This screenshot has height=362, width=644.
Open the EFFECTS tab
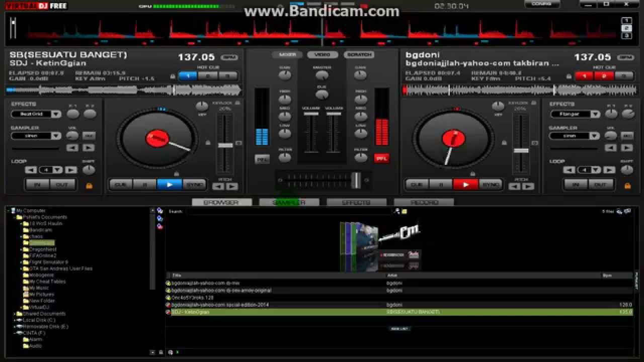tap(356, 203)
